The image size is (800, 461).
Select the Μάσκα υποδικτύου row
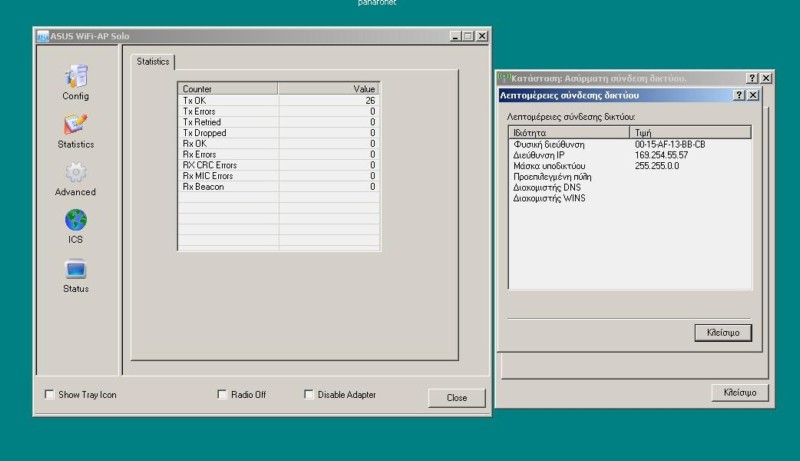point(630,166)
